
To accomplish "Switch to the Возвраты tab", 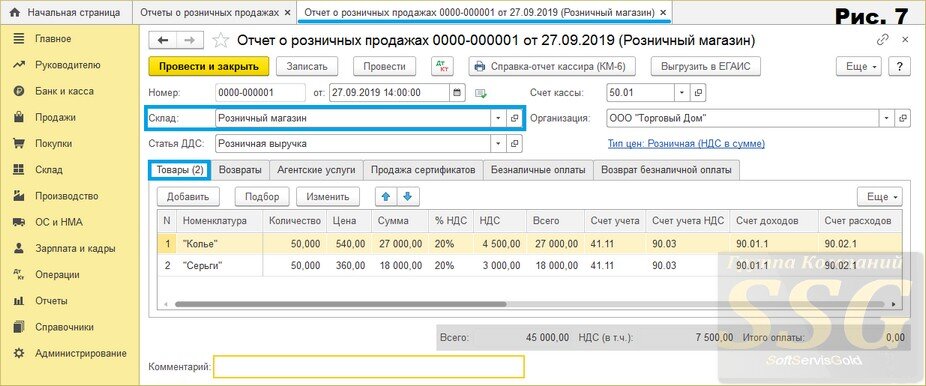I will point(240,170).
